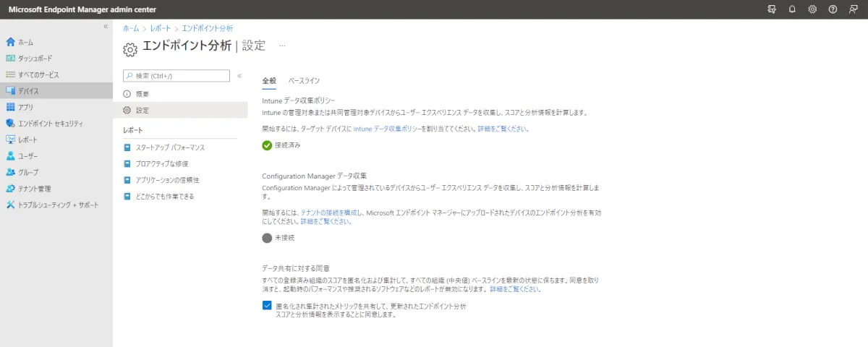868x347 pixels.
Task: Click the green 接続済み check icon
Action: tap(267, 145)
